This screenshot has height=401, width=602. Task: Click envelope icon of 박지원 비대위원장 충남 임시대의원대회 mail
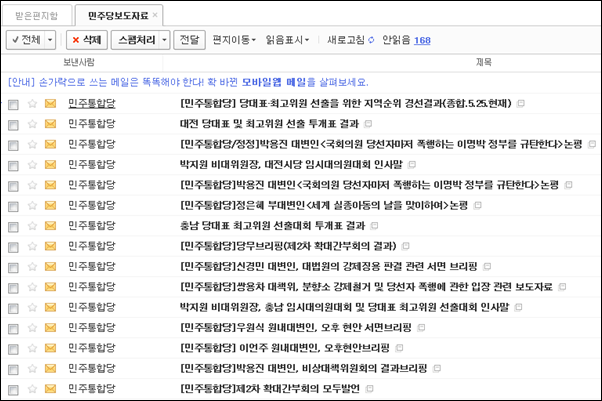[x=50, y=307]
